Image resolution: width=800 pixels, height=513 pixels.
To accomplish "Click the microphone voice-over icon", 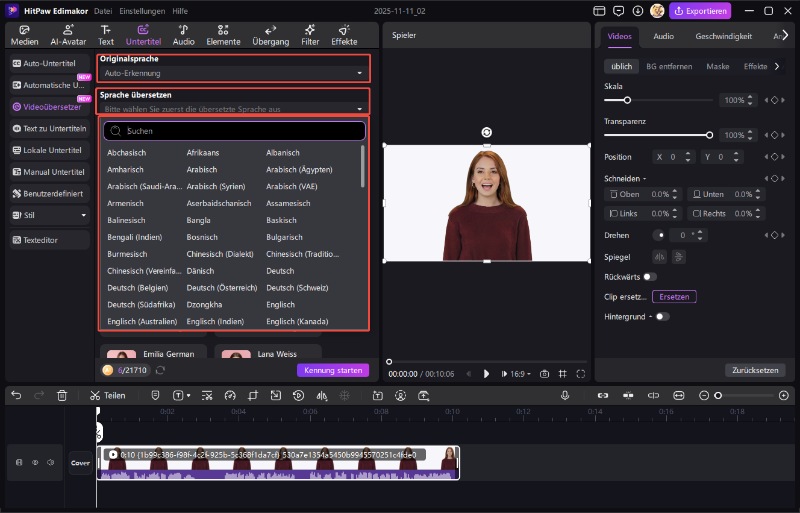I will pyautogui.click(x=565, y=395).
